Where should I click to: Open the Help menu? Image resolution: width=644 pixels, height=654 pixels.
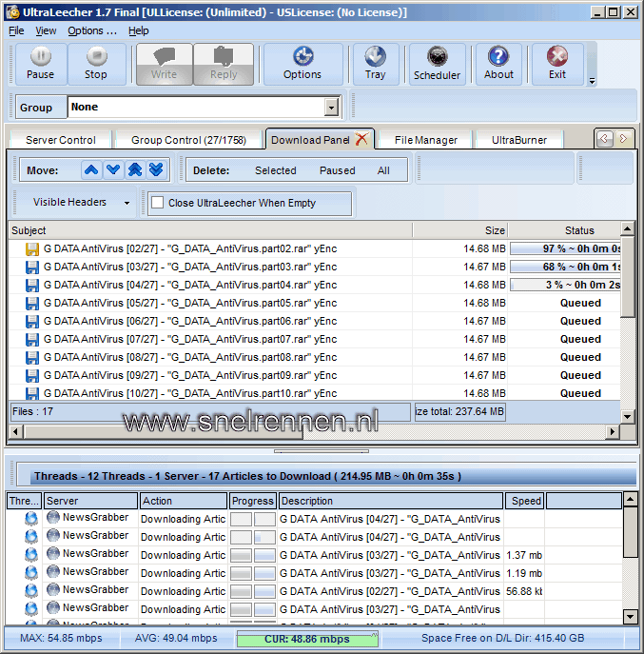pyautogui.click(x=138, y=30)
